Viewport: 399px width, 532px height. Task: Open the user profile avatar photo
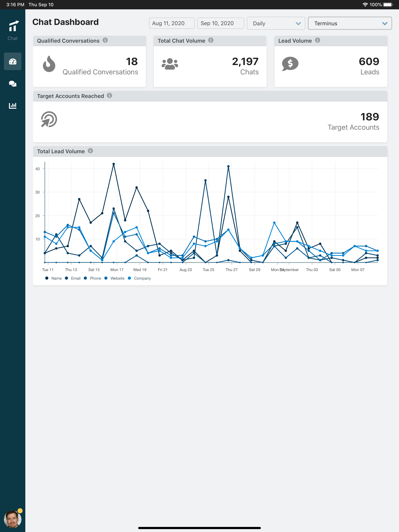(x=12, y=519)
